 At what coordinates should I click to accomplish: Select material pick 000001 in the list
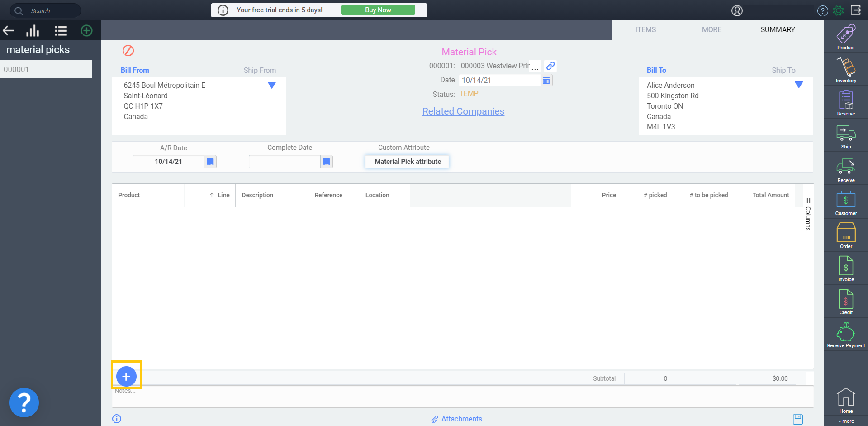[x=46, y=69]
